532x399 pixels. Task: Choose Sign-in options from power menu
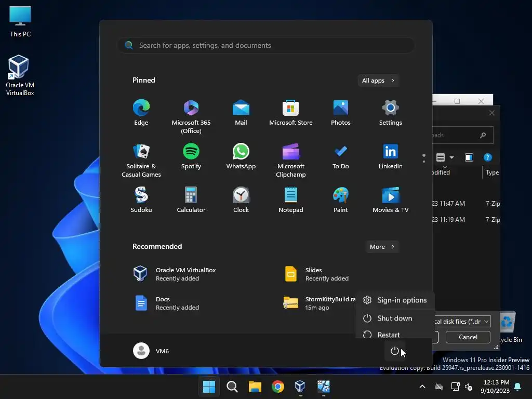click(395, 300)
